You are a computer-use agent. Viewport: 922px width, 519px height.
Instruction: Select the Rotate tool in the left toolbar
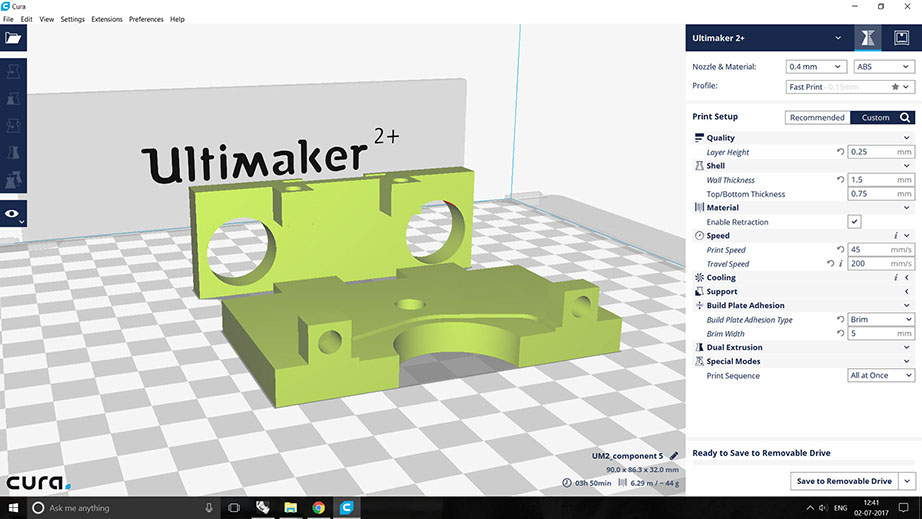(x=13, y=126)
